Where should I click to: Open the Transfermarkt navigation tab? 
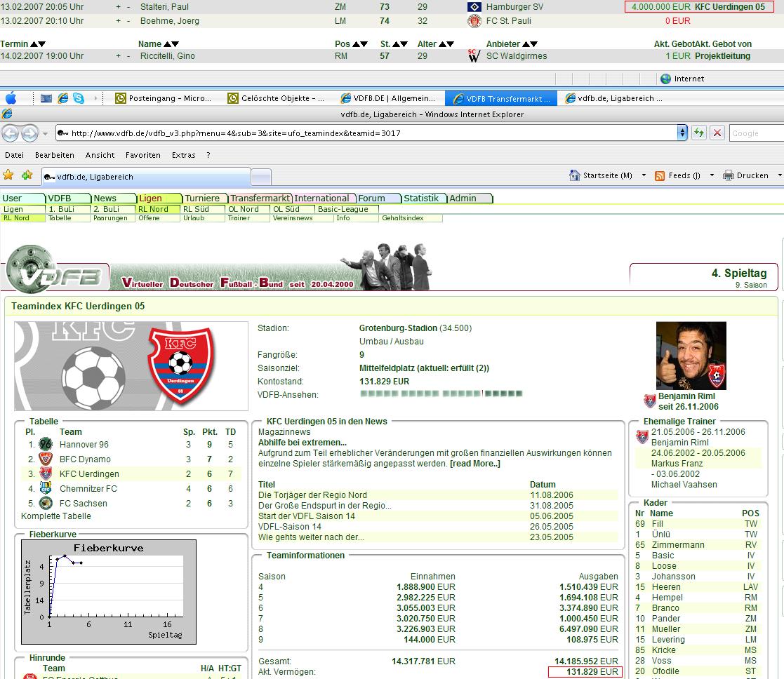(x=260, y=199)
